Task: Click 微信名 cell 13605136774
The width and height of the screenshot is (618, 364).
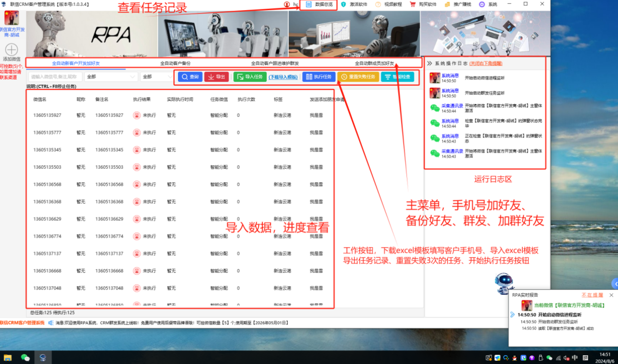Action: click(x=47, y=236)
